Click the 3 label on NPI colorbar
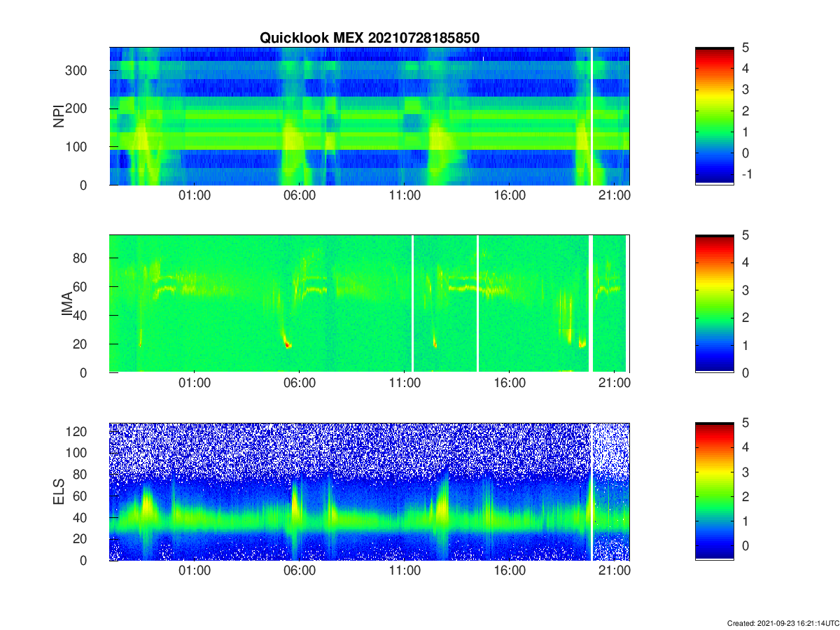The height and width of the screenshot is (630, 840). pyautogui.click(x=745, y=90)
